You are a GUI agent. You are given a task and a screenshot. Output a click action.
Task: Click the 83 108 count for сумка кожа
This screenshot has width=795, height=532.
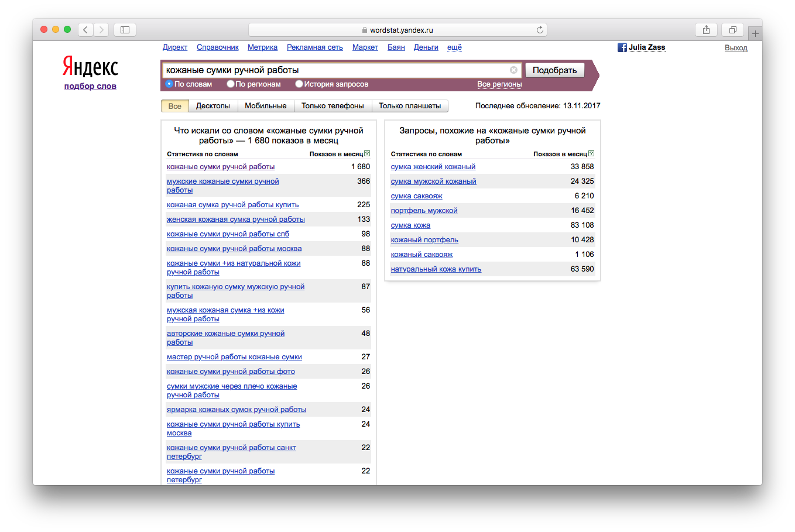click(582, 225)
